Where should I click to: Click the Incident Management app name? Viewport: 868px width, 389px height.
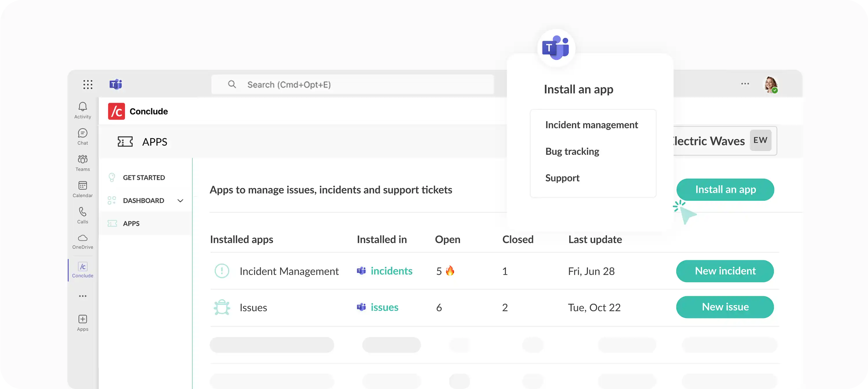tap(289, 271)
